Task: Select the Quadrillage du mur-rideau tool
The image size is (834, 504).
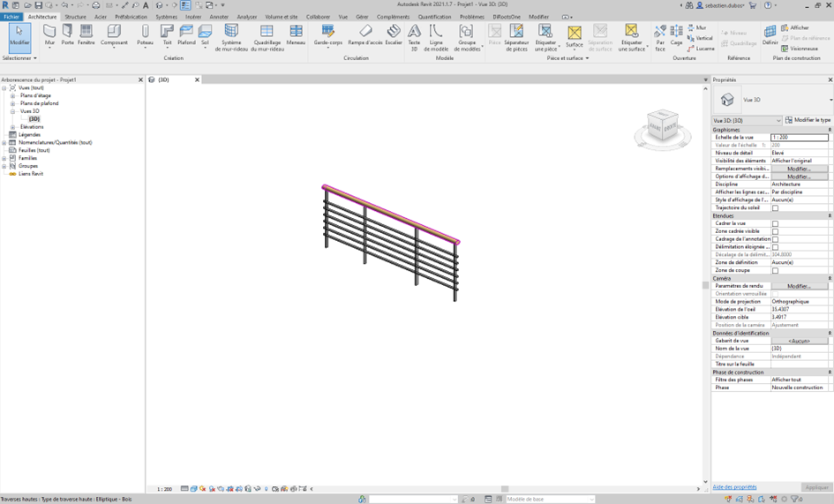Action: click(267, 37)
